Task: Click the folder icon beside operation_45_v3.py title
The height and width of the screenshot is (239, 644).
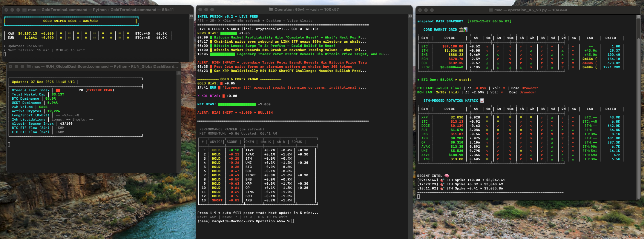Action: pos(490,10)
